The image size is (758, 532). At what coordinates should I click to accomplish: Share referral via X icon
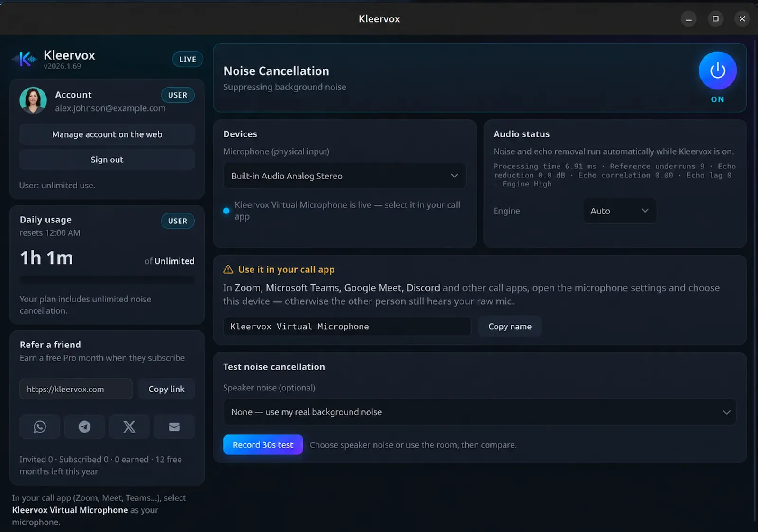point(129,426)
